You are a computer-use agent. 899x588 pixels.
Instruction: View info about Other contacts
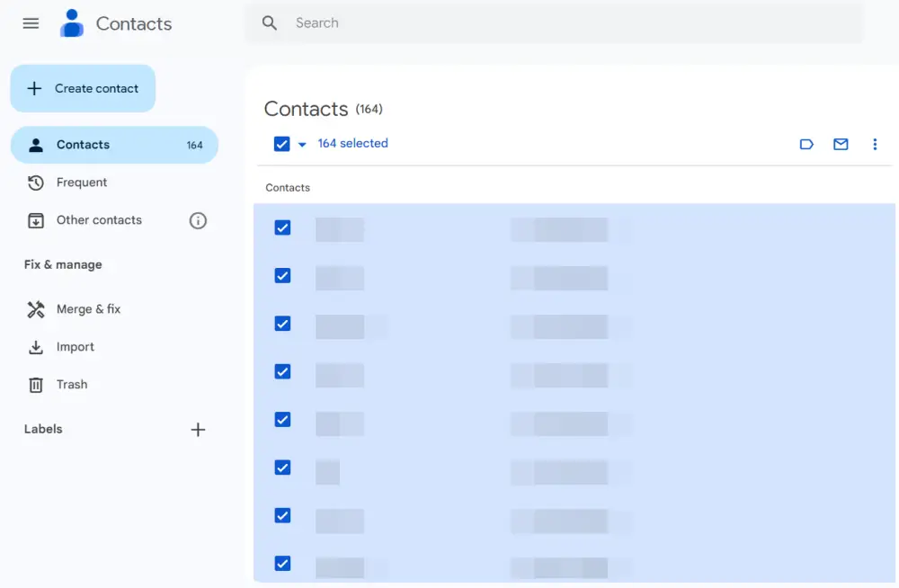point(198,220)
